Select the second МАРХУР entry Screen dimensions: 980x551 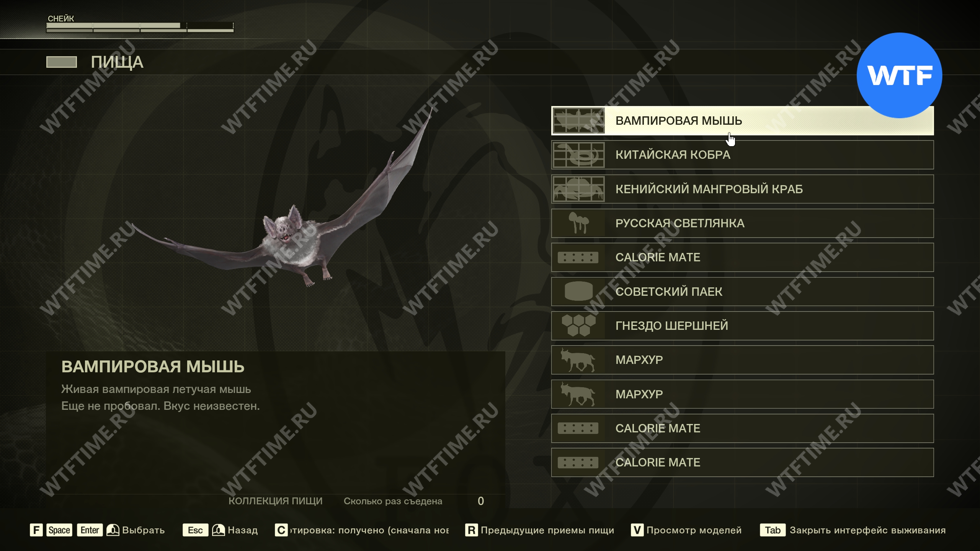coord(742,394)
